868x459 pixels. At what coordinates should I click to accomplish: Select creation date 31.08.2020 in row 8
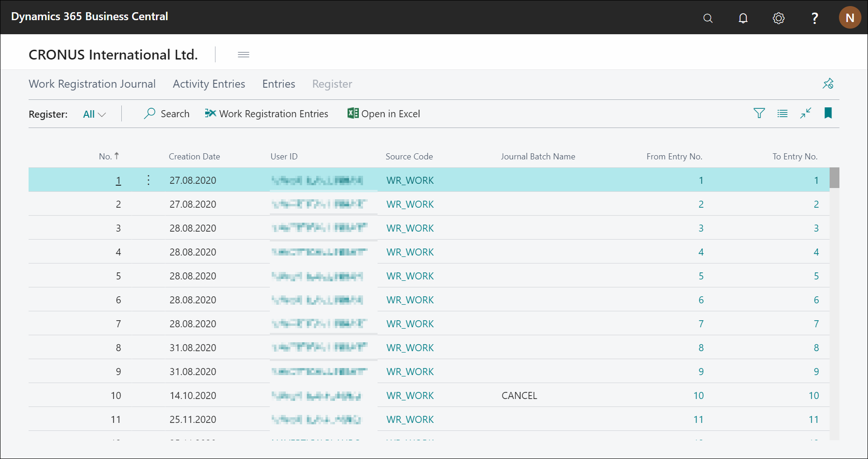193,348
